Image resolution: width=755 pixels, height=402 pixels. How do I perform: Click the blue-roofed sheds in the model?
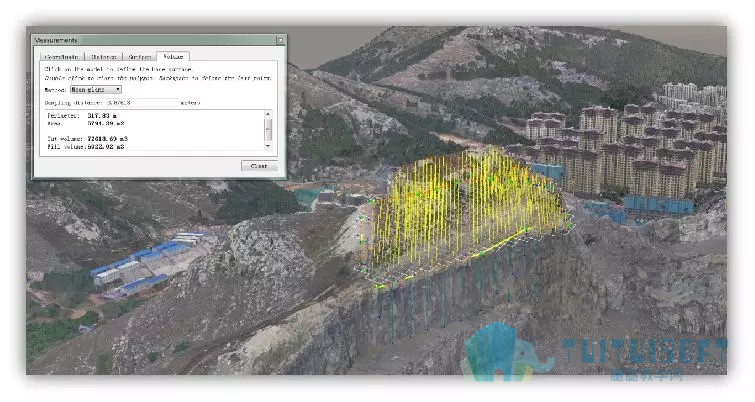point(144,262)
